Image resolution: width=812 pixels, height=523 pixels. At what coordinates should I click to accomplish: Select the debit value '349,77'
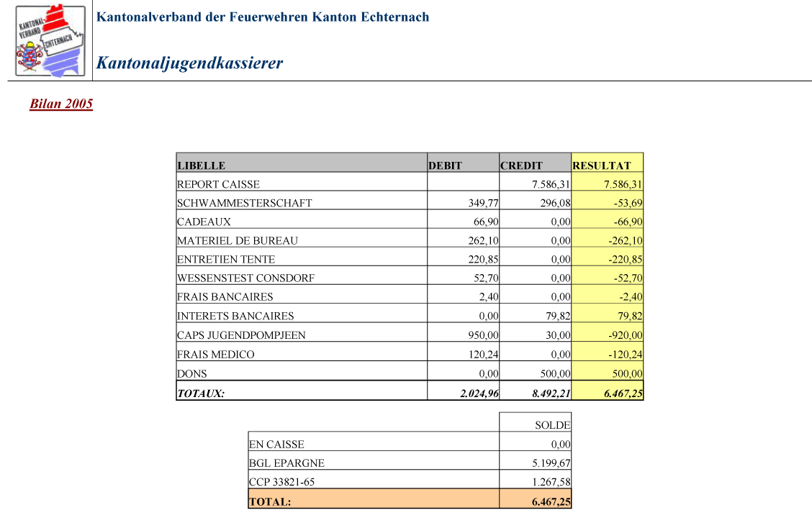tap(484, 203)
